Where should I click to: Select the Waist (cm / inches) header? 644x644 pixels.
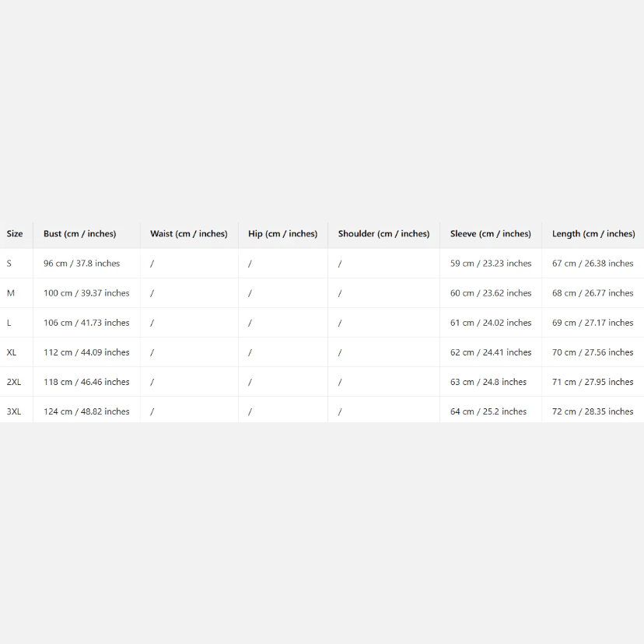click(x=188, y=233)
